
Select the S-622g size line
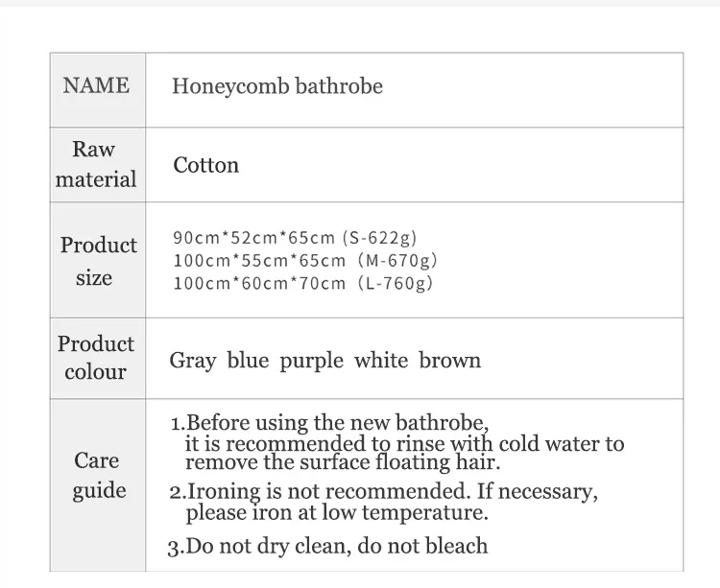coord(295,238)
